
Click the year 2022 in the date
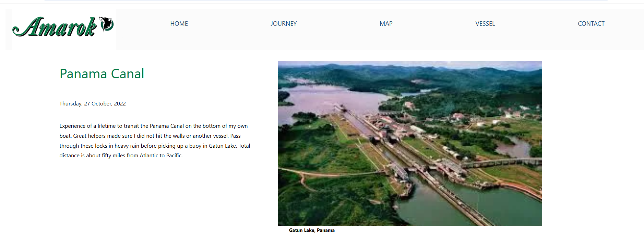pyautogui.click(x=120, y=104)
